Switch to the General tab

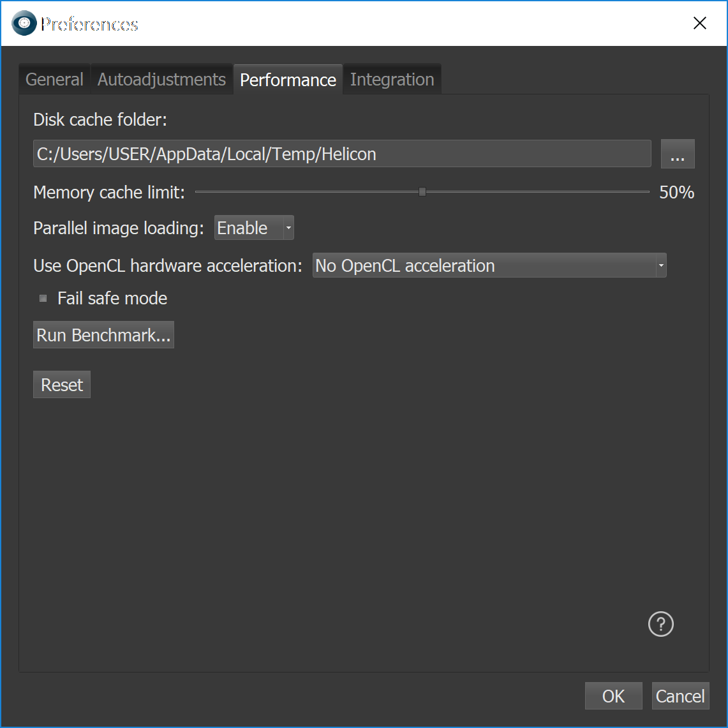coord(54,80)
